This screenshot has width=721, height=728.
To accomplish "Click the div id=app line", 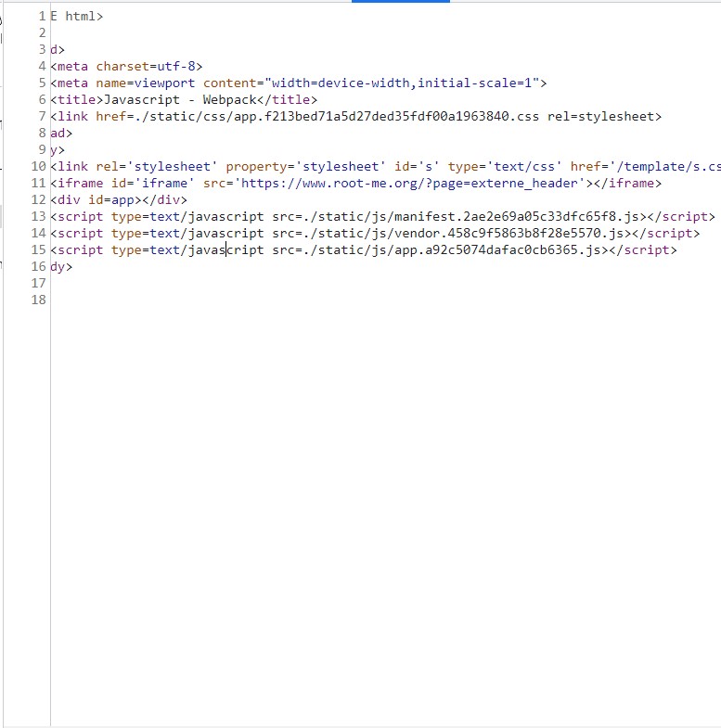I will coord(119,200).
